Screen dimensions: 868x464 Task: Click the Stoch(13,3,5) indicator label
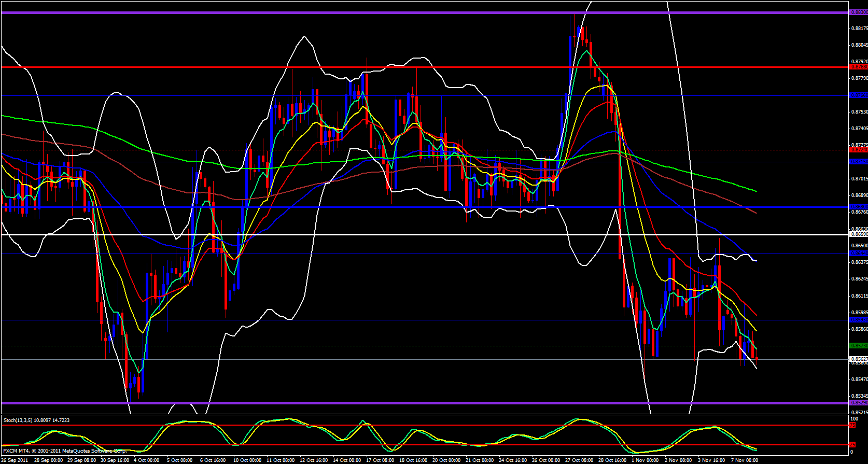[36, 420]
